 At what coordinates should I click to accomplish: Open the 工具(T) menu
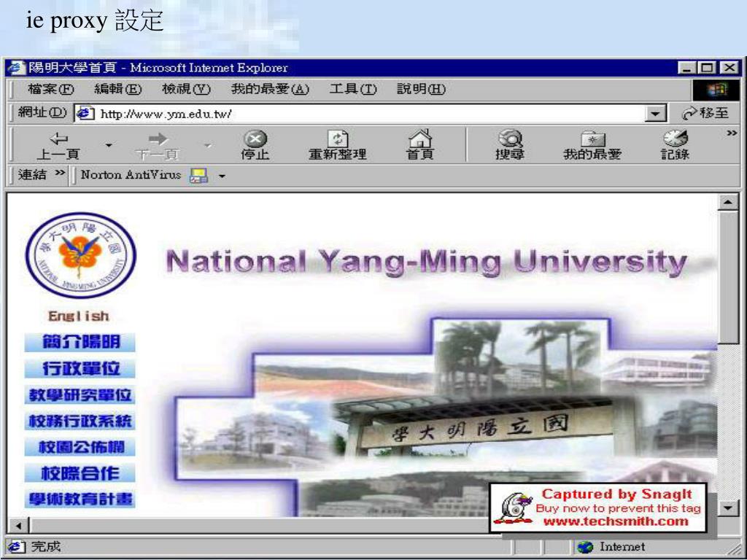(x=353, y=89)
